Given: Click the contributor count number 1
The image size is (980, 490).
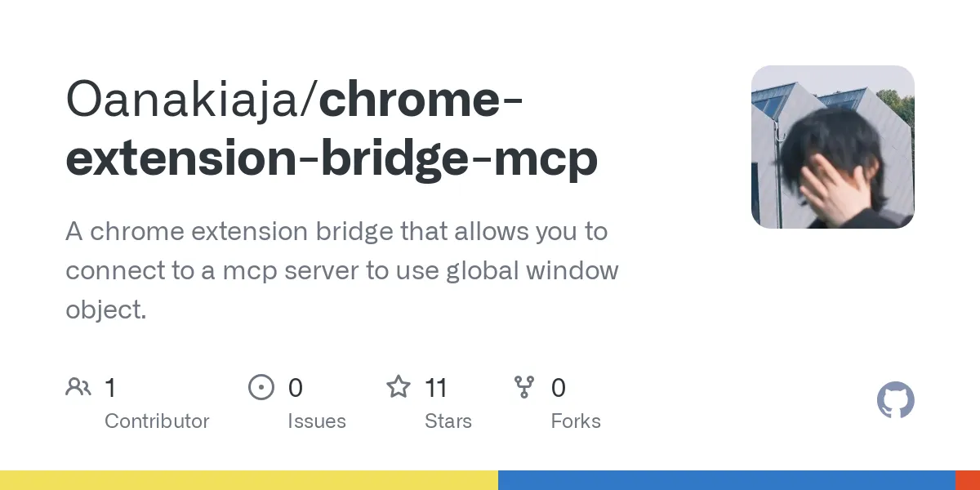Looking at the screenshot, I should point(110,388).
